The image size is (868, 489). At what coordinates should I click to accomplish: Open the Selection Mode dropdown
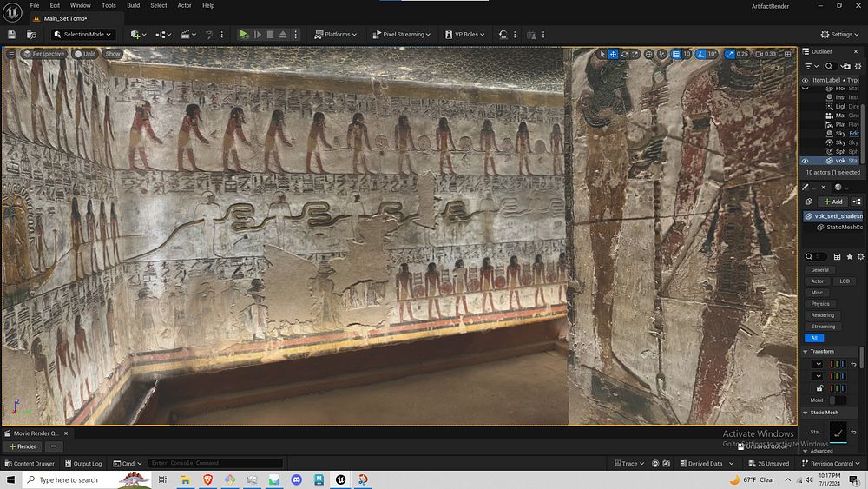click(x=83, y=34)
